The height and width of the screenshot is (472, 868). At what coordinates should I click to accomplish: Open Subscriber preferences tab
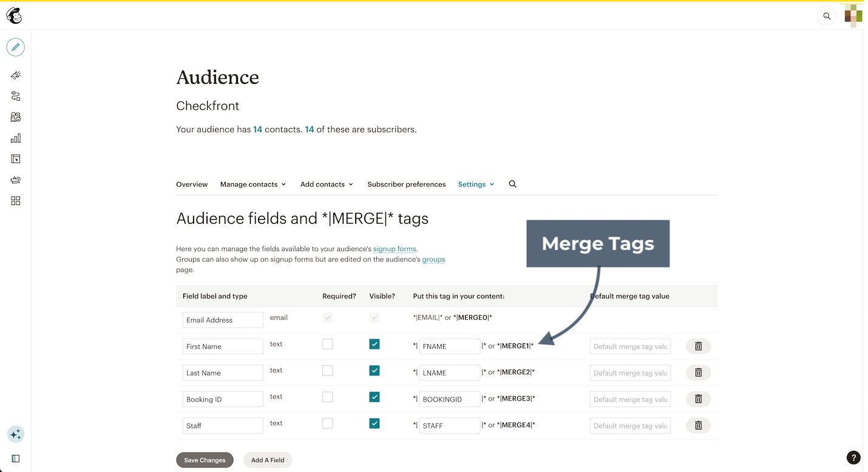click(x=407, y=184)
